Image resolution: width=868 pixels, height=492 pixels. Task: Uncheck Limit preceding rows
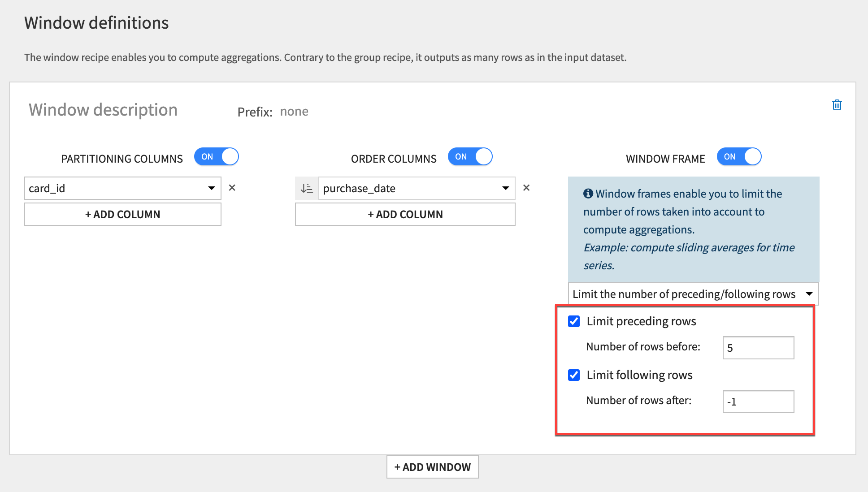[574, 321]
